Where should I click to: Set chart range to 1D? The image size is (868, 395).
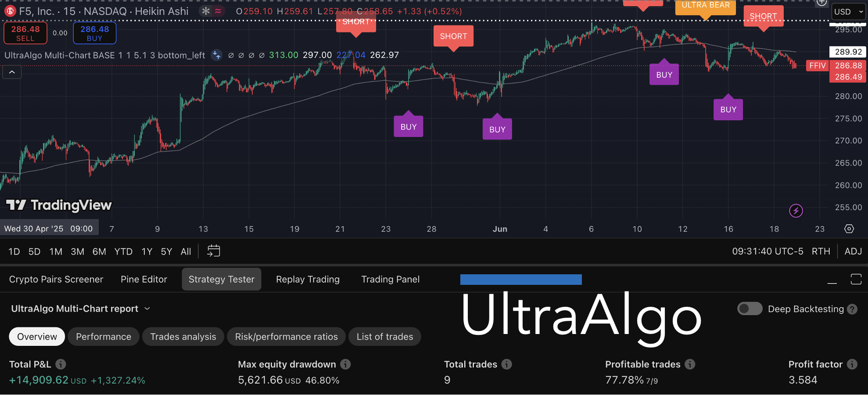coord(14,251)
